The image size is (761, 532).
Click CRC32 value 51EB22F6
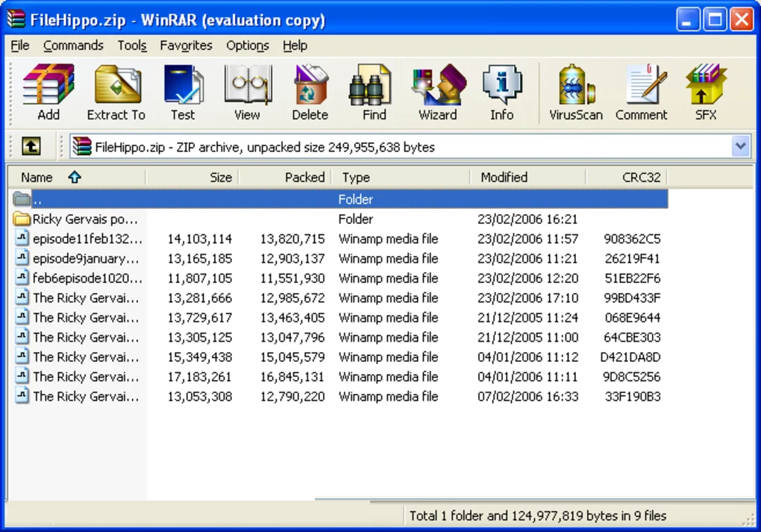633,278
